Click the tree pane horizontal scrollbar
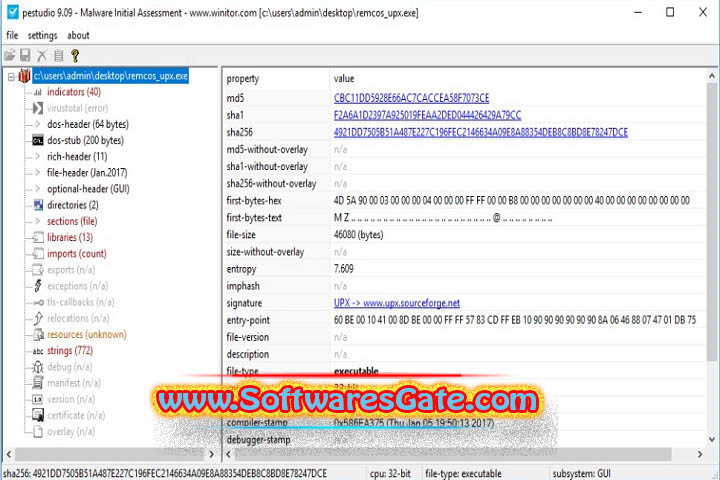The image size is (720, 480). tap(109, 454)
